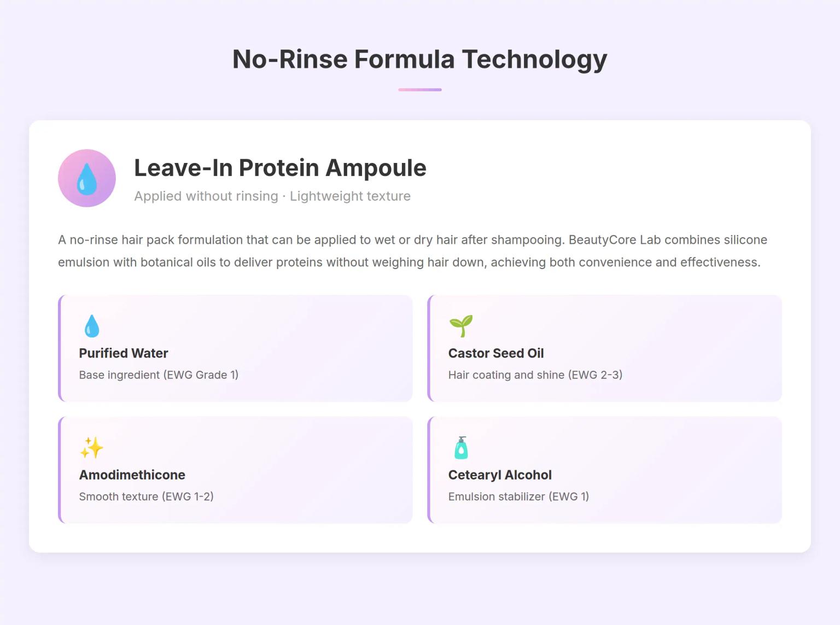Click the blue droplet icon above Purified Water
Viewport: 840px width, 625px height.
[92, 326]
